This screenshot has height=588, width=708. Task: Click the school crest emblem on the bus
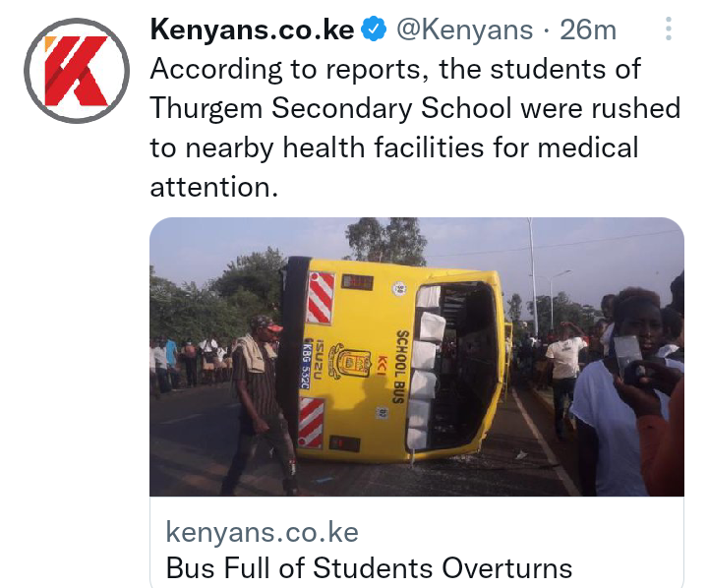click(349, 361)
